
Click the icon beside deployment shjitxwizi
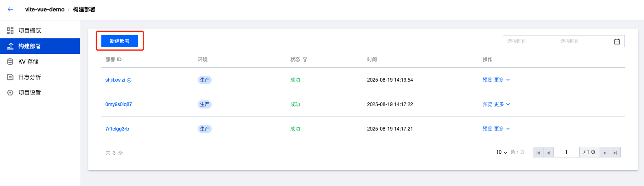(129, 80)
